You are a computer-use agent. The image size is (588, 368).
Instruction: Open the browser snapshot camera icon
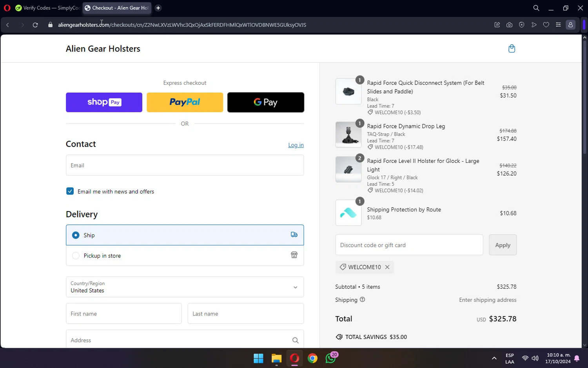pyautogui.click(x=509, y=25)
